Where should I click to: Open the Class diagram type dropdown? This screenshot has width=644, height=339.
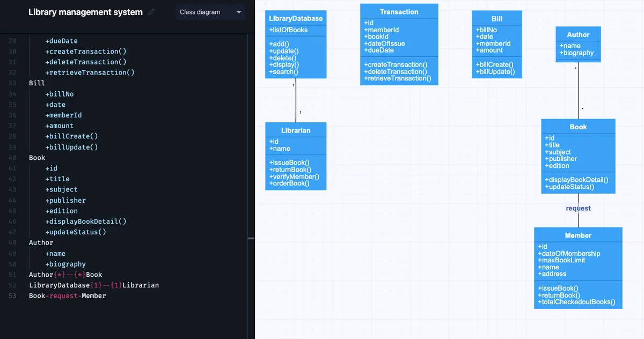[x=210, y=12]
